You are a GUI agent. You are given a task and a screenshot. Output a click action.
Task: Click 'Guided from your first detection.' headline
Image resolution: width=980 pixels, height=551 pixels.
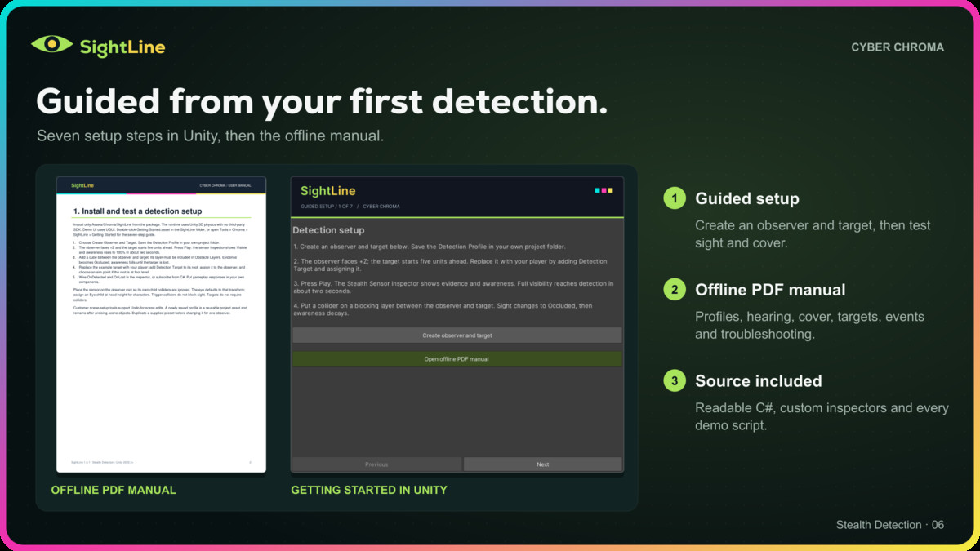coord(322,101)
